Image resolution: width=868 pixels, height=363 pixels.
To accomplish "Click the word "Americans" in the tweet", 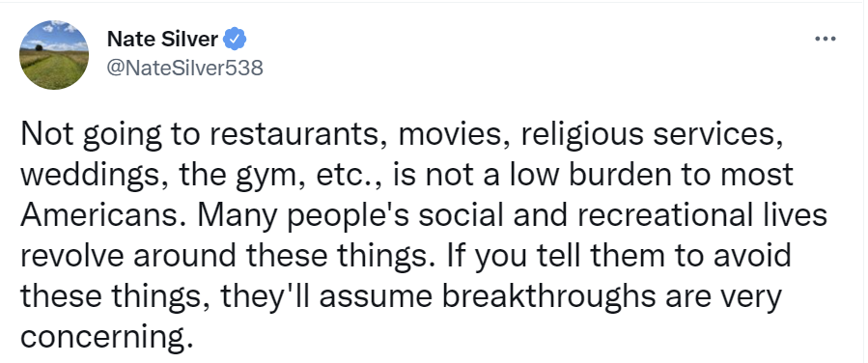I will coord(101,215).
